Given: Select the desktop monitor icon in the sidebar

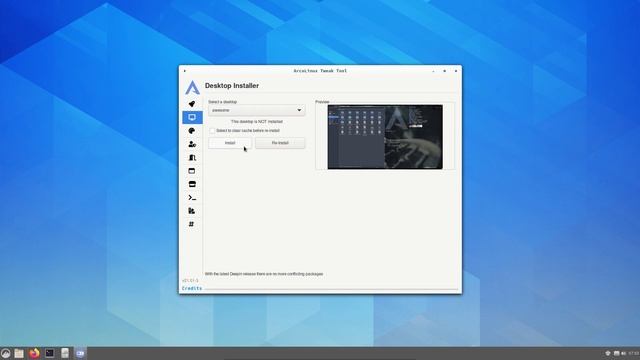Looking at the screenshot, I should pos(192,118).
